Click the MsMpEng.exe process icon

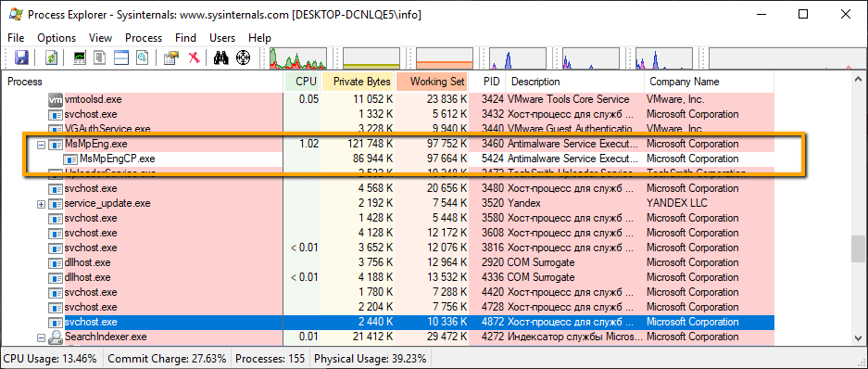(55, 144)
